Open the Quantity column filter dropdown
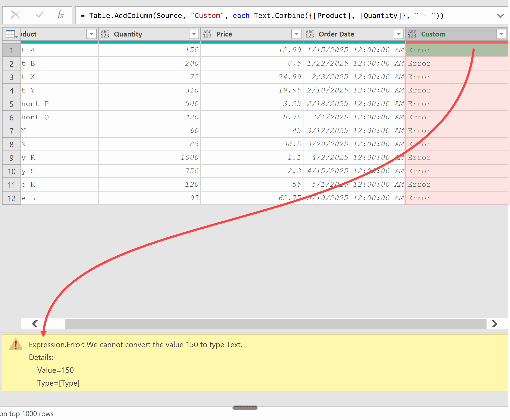Viewport: 510px width, 420px height. [x=194, y=34]
